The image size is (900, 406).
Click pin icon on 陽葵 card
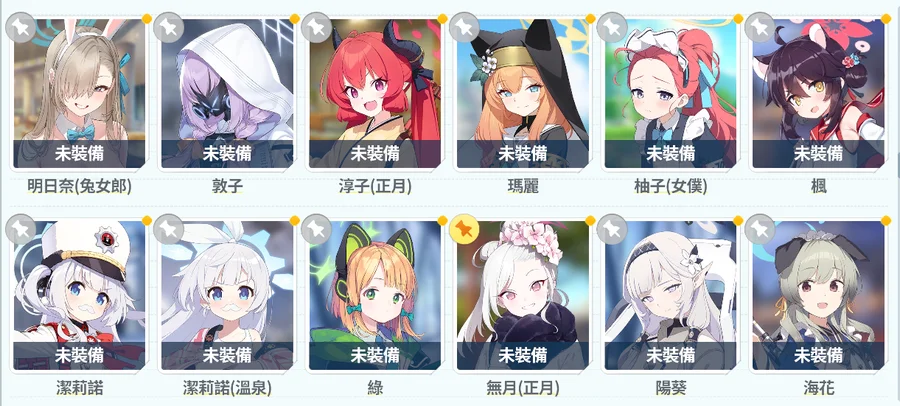[x=612, y=229]
